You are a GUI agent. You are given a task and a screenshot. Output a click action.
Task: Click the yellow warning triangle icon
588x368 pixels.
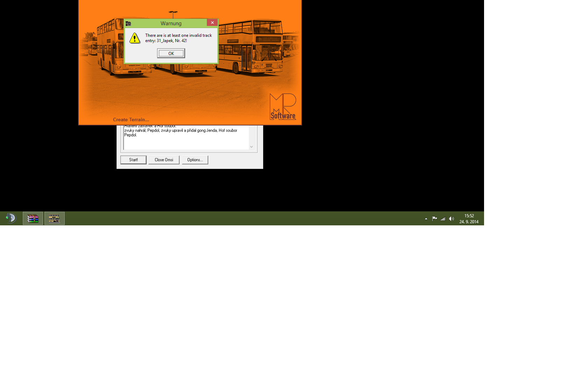[135, 38]
